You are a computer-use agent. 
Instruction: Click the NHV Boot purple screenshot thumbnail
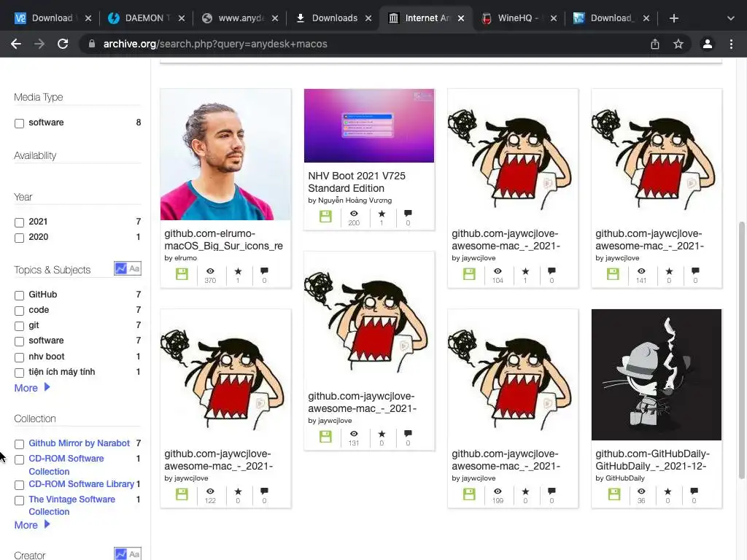[368, 125]
